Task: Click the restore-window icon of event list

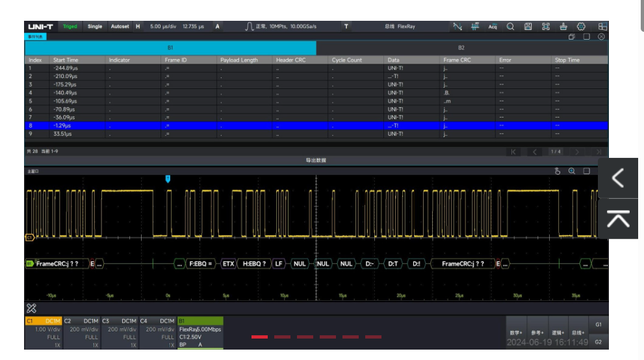Action: pos(571,37)
